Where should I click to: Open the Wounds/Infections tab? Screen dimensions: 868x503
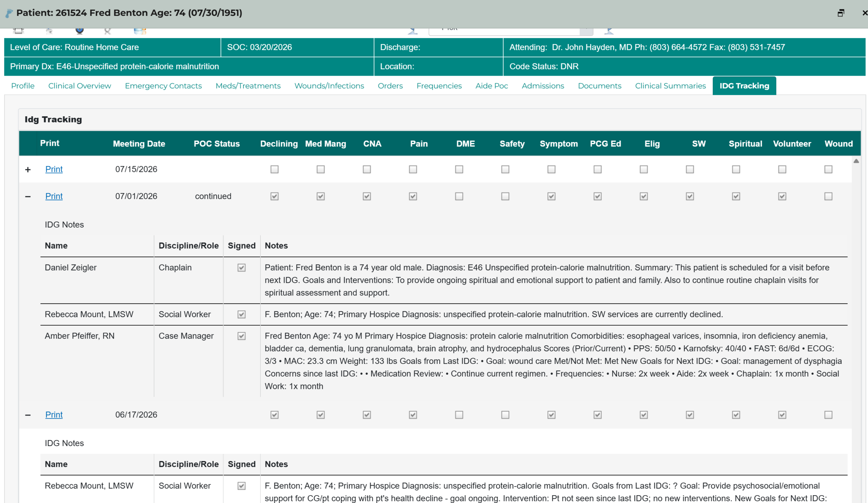[329, 86]
